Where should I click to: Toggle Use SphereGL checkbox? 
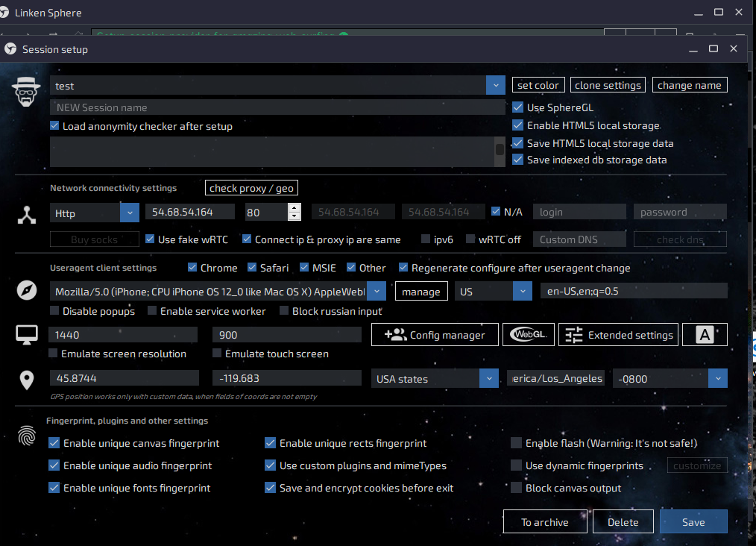pyautogui.click(x=518, y=107)
